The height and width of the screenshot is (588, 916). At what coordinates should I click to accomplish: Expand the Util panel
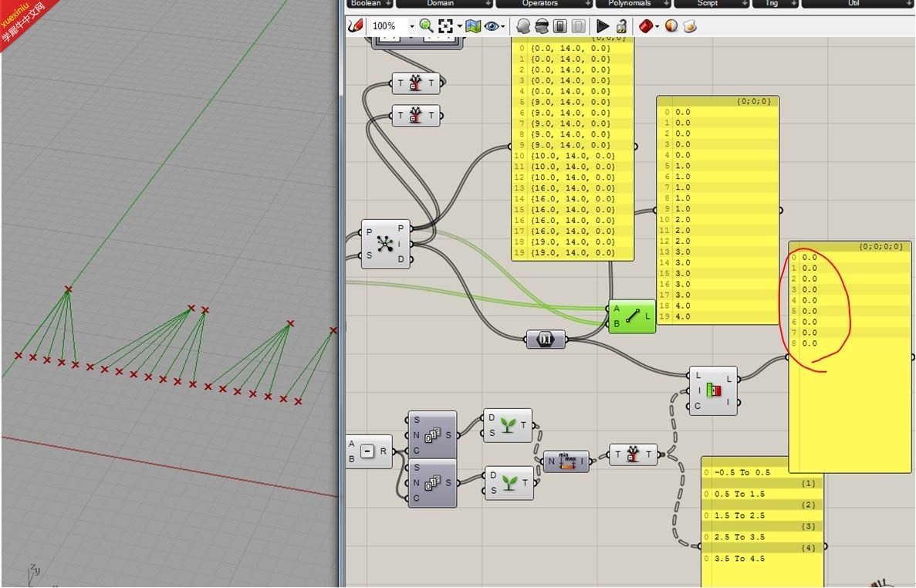pyautogui.click(x=857, y=4)
